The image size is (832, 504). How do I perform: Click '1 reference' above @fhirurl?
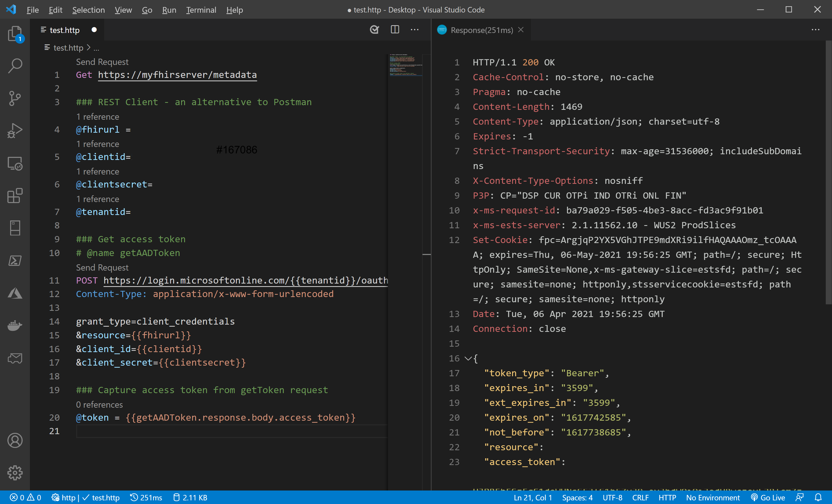[98, 117]
